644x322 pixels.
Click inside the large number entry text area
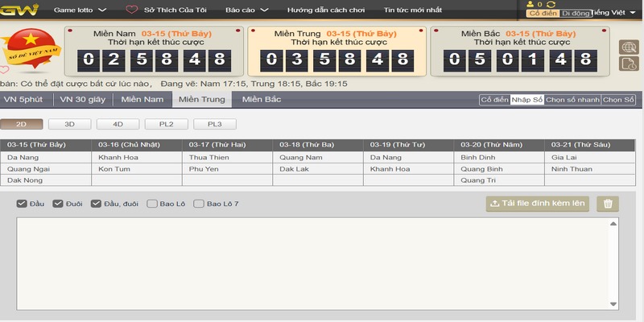314,263
